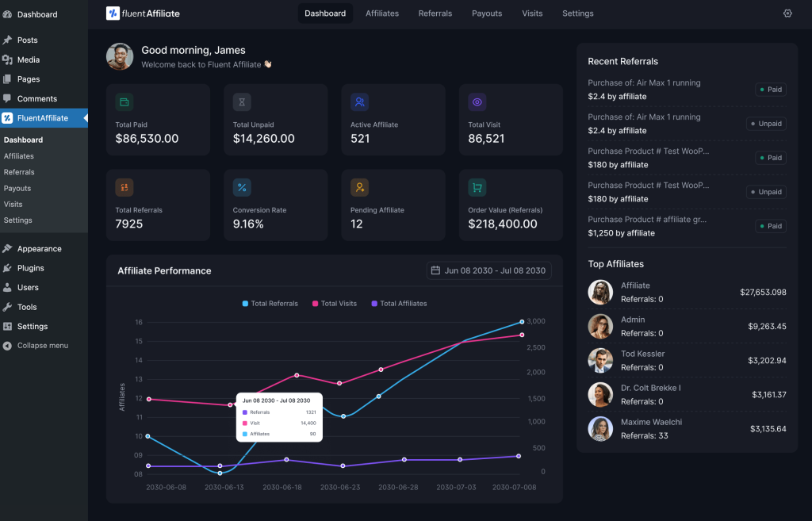This screenshot has height=521, width=812.
Task: Open the Jun 08 2030 date range picker
Action: click(488, 270)
